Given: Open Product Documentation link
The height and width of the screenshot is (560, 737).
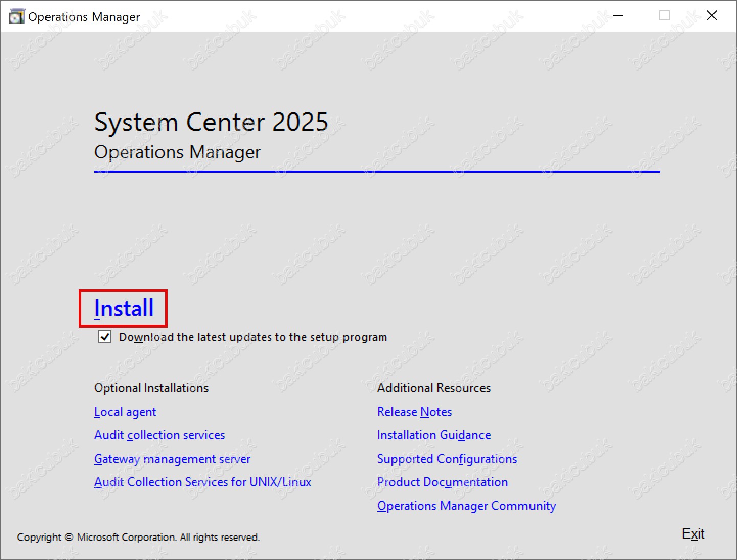Looking at the screenshot, I should (443, 482).
